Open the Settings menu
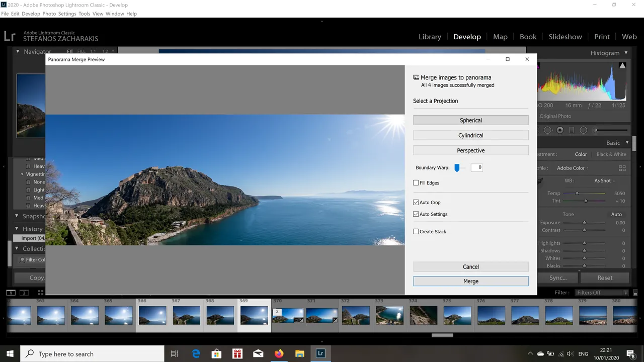 (67, 14)
